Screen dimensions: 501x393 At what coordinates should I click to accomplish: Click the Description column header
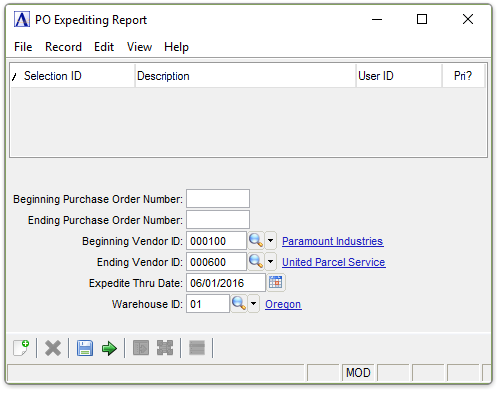[x=246, y=76]
